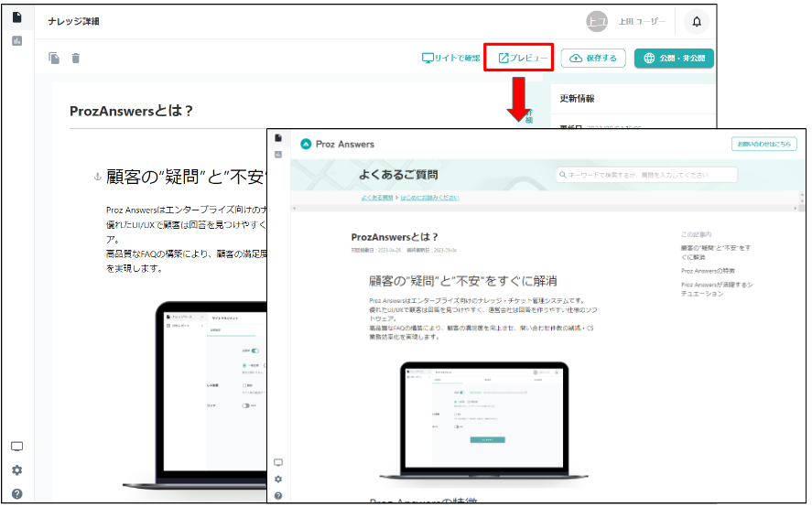The image size is (812, 507).
Task: Click Proz Answersが活躍するシチュエーション contents link
Action: (717, 289)
